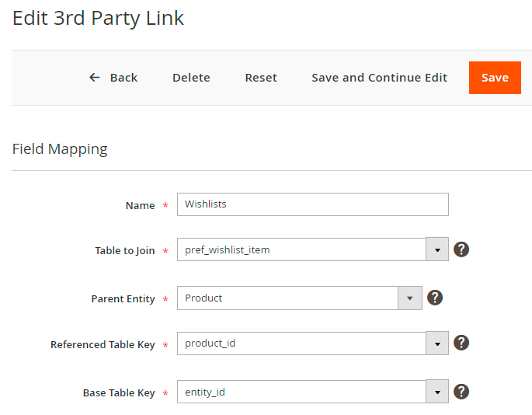
Task: Open help tooltip for Referenced Table Key
Action: click(x=461, y=343)
